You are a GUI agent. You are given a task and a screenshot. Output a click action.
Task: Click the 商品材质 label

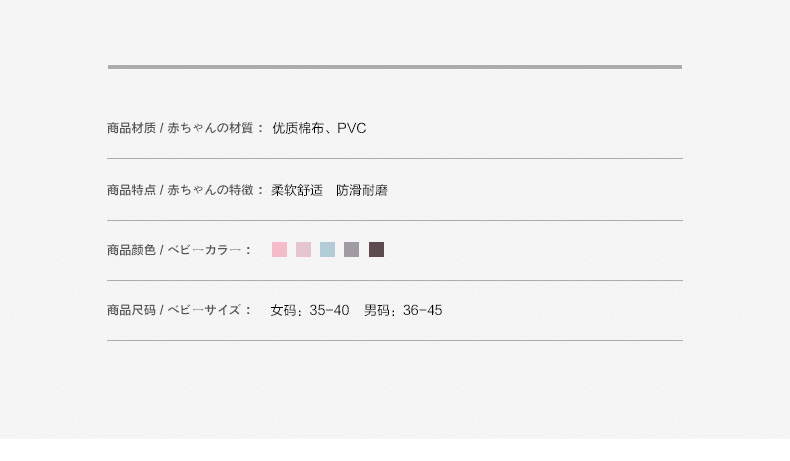tap(131, 128)
